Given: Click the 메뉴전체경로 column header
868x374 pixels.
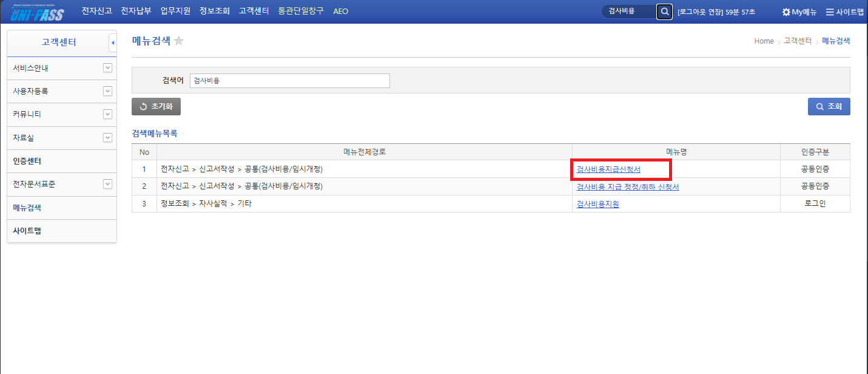Looking at the screenshot, I should [365, 152].
